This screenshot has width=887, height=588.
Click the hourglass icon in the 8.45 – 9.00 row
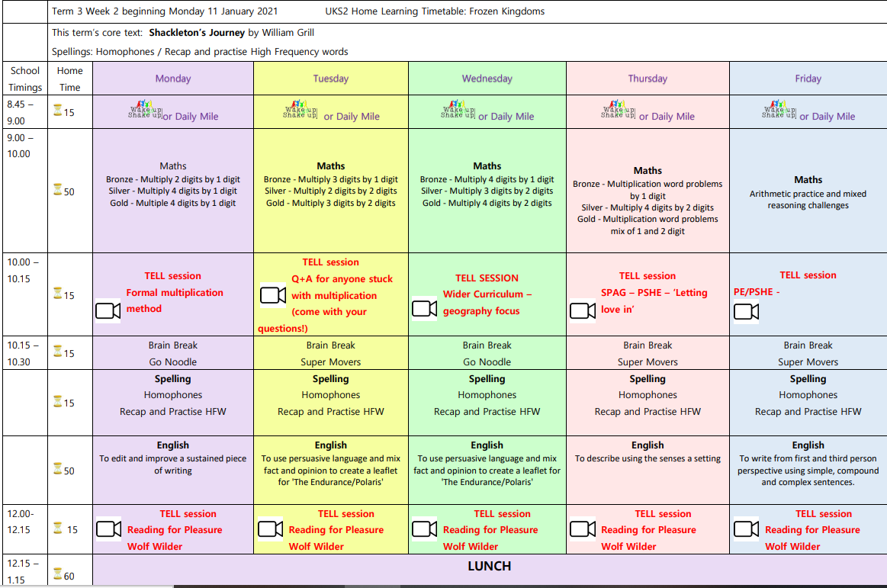click(57, 111)
